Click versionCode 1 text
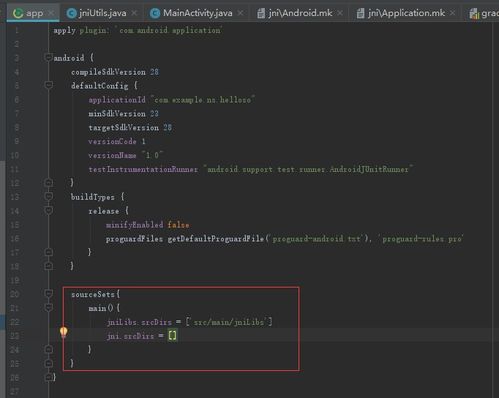 pos(117,141)
